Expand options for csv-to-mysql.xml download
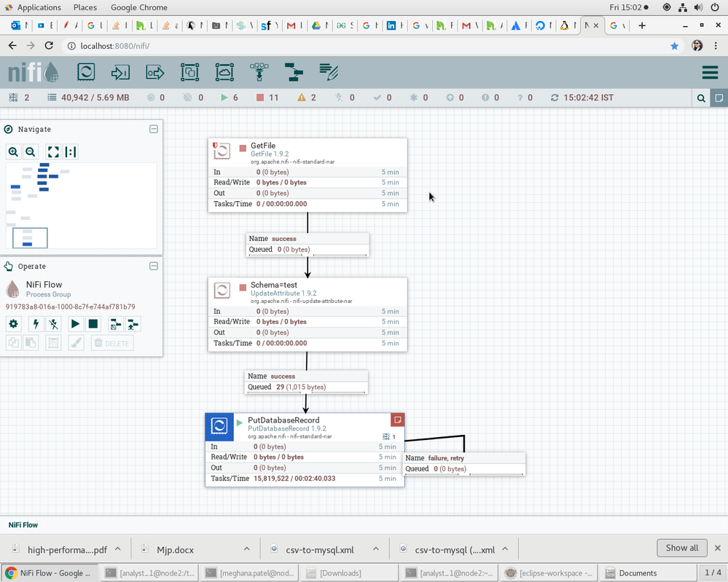Image resolution: width=728 pixels, height=582 pixels. [x=376, y=549]
